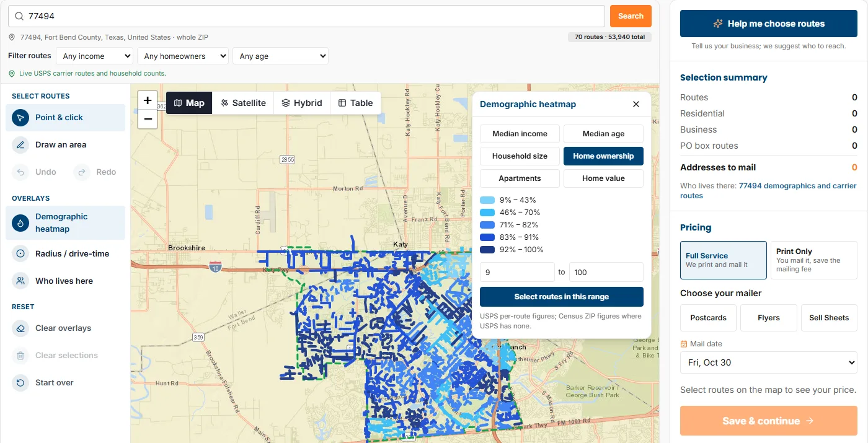
Task: Click the 83% – 91% color swatch
Action: [x=487, y=237]
